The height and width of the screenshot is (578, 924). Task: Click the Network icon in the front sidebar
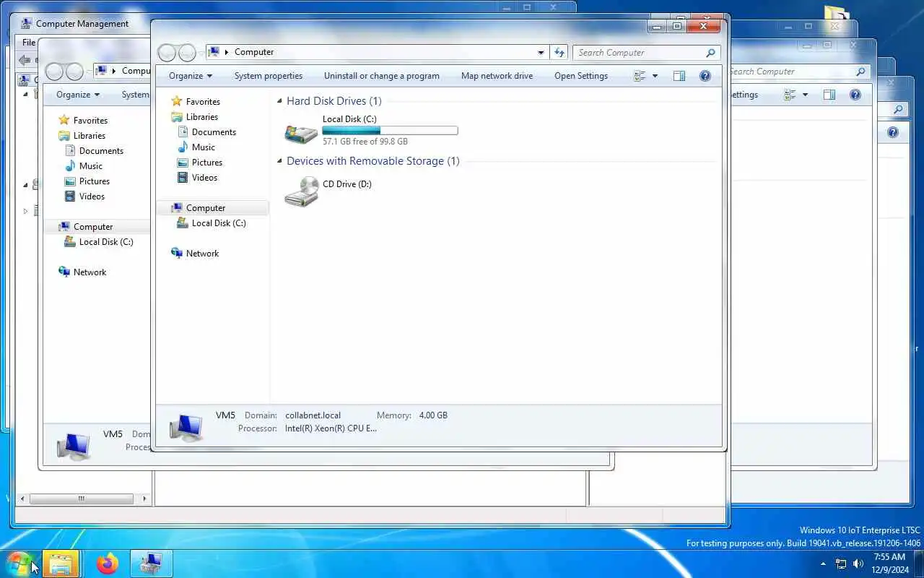177,254
